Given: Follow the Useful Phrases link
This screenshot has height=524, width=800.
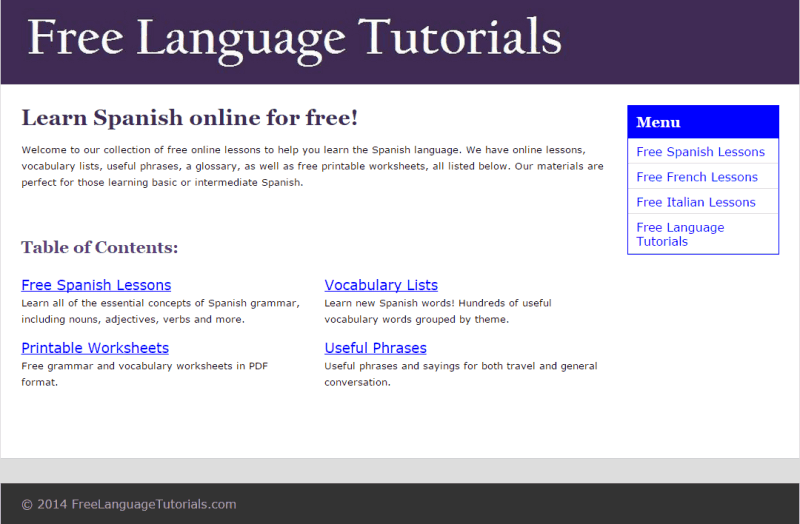Looking at the screenshot, I should pos(376,348).
